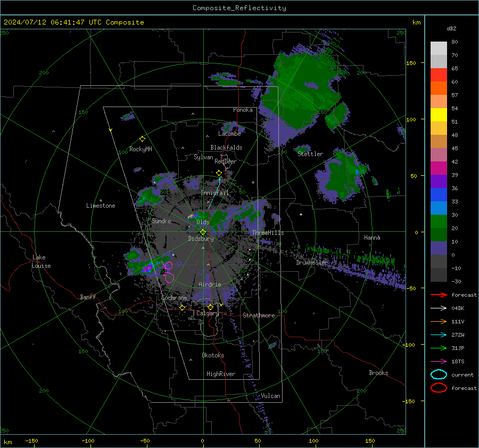Click the bright blue swatch in dBZ scale

tap(439, 195)
